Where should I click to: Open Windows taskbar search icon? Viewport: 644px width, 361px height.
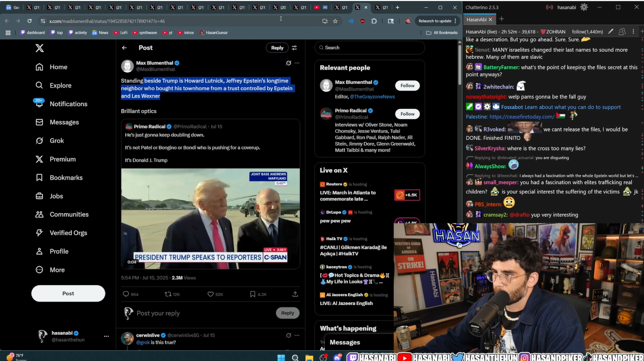click(295, 357)
